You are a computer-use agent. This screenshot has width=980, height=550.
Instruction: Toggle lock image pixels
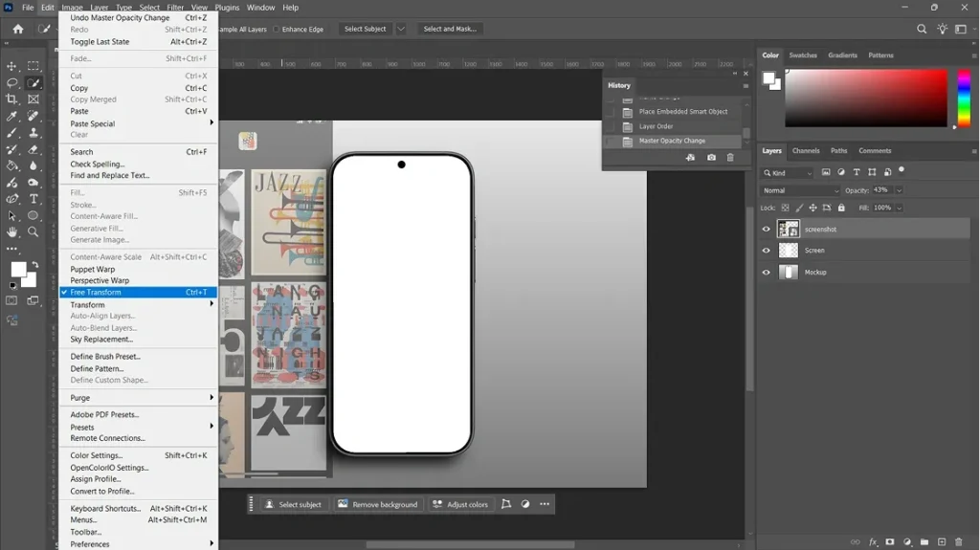tap(799, 208)
